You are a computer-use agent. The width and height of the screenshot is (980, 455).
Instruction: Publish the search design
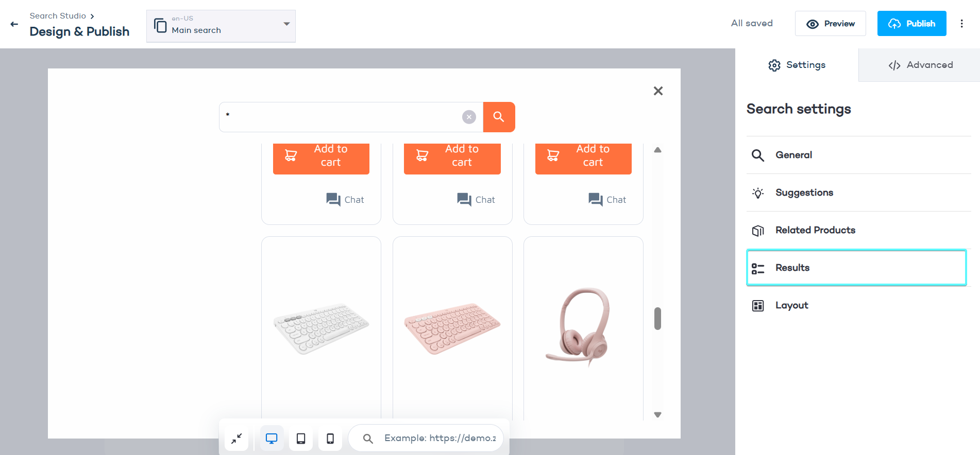(x=911, y=24)
